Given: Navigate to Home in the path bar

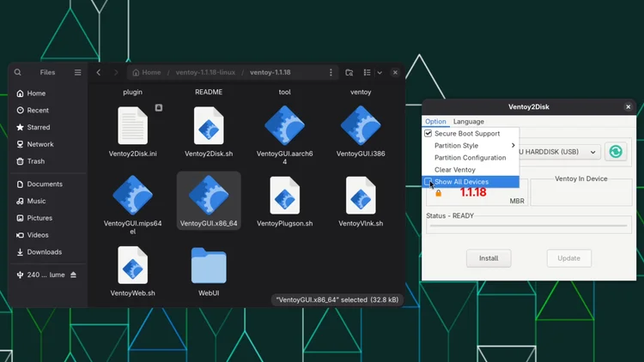Looking at the screenshot, I should (x=147, y=72).
